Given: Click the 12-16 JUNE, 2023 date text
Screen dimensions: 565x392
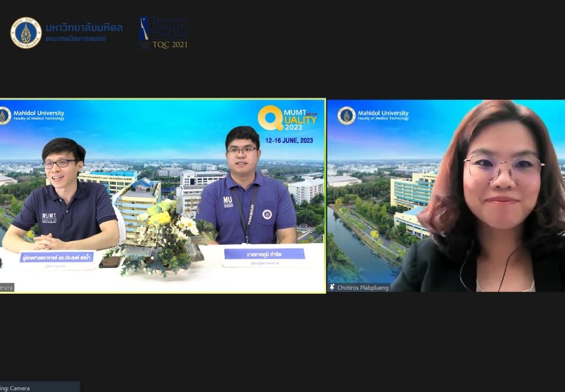Looking at the screenshot, I should pos(289,141).
